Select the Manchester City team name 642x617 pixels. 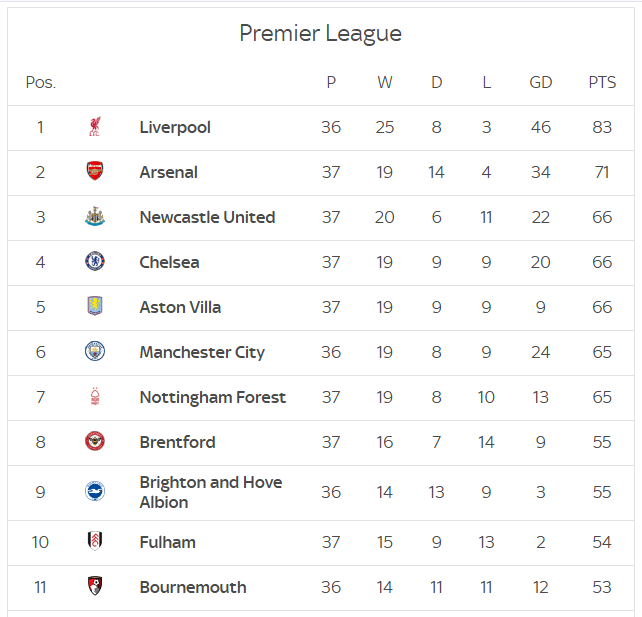pos(202,353)
